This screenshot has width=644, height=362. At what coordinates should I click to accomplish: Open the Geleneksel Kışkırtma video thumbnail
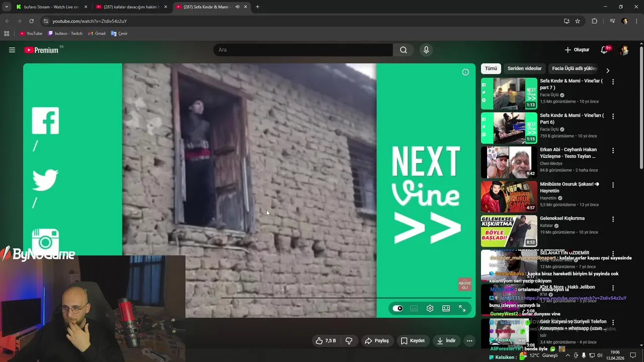(509, 231)
